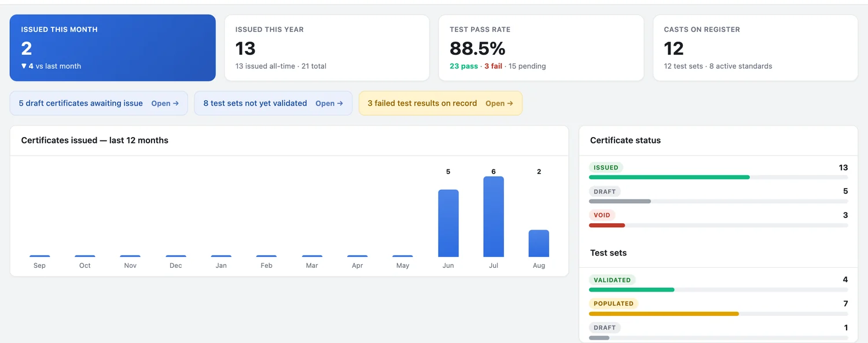
Task: Click the Dec month label
Action: 176,265
